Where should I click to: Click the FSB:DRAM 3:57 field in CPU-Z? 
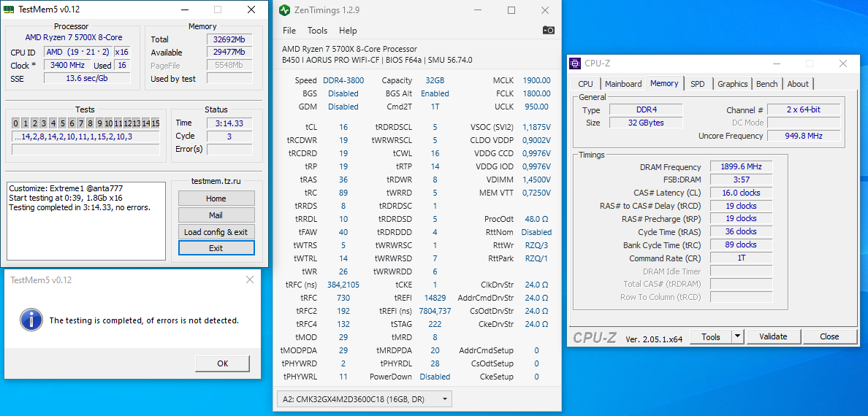[x=741, y=180]
